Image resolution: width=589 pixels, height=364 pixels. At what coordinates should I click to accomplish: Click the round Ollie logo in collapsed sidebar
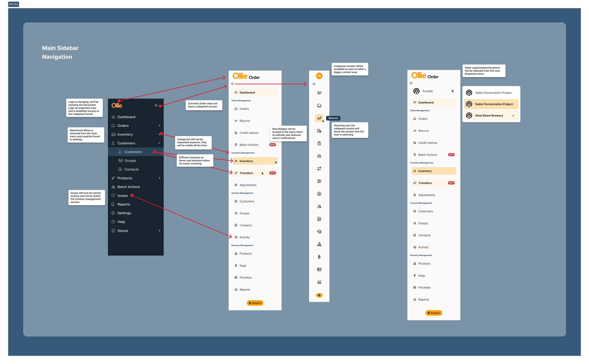319,76
